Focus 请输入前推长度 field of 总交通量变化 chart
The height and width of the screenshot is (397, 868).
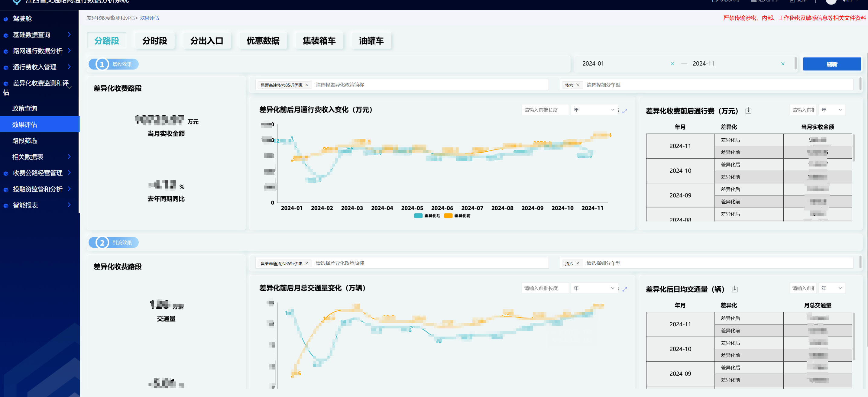[545, 288]
